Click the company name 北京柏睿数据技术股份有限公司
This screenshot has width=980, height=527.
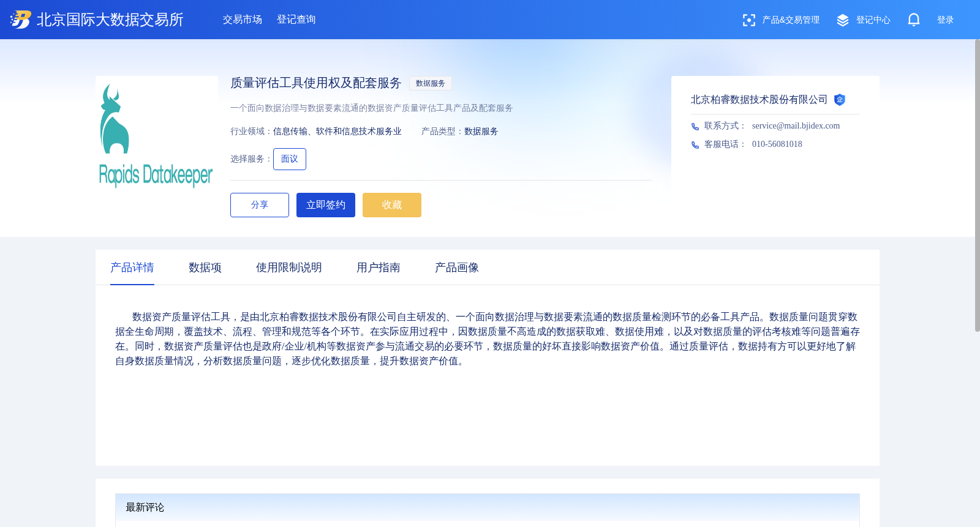click(x=759, y=100)
